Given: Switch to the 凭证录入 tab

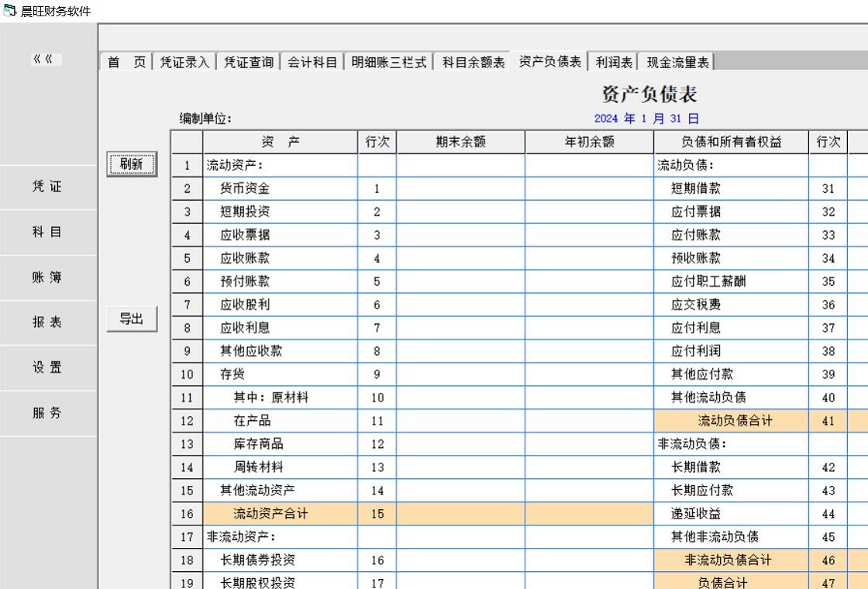Looking at the screenshot, I should click(184, 62).
